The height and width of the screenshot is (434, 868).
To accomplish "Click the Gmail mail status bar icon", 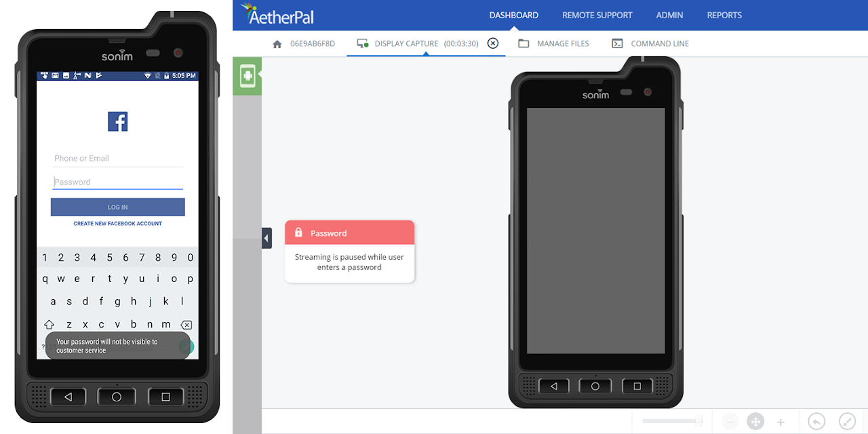I will coord(56,75).
